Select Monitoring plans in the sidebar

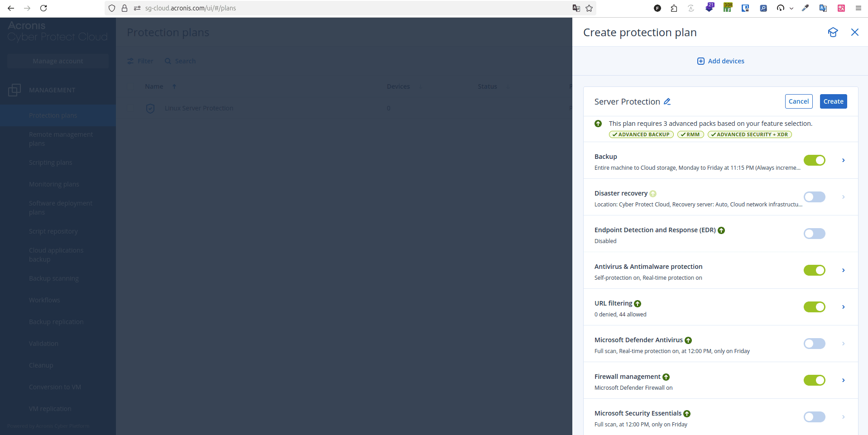point(54,184)
